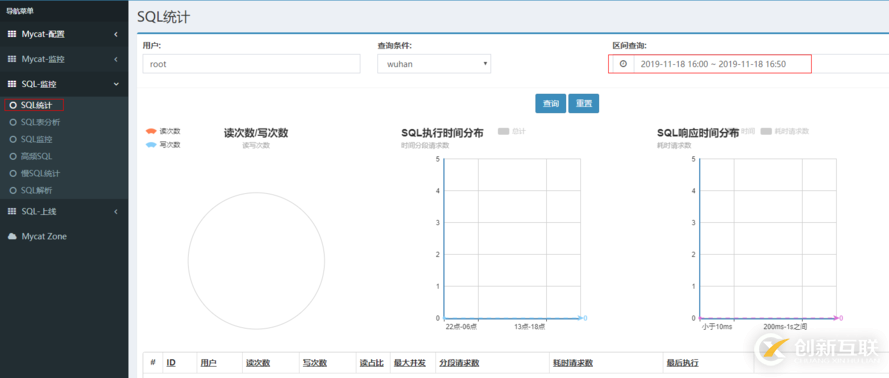Click the 重置 button
889x378 pixels.
(x=583, y=104)
